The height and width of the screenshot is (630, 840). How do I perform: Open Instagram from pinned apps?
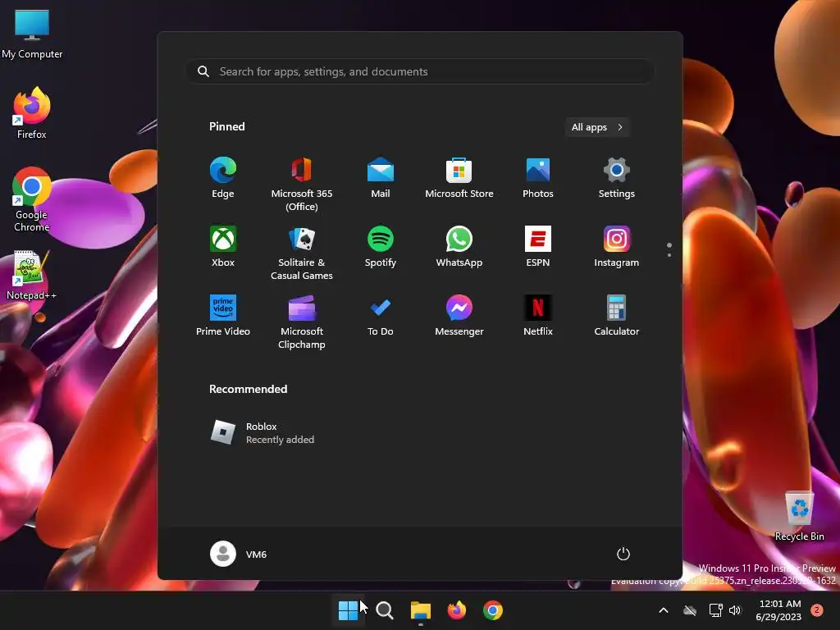point(617,247)
